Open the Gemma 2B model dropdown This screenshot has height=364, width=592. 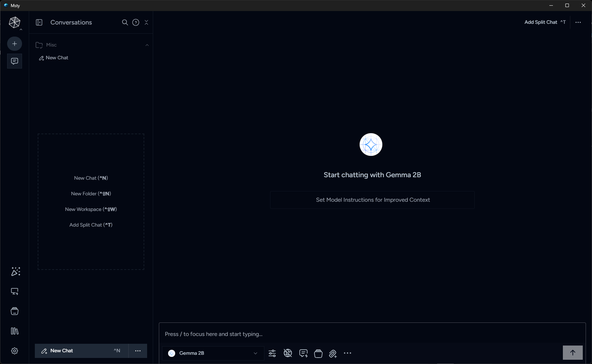tap(213, 353)
